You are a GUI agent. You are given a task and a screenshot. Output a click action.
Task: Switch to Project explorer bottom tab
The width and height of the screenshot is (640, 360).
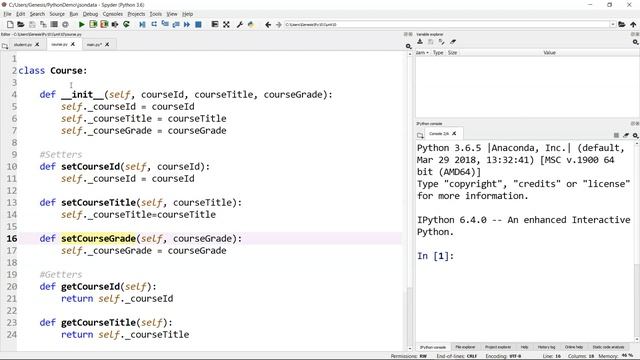click(498, 347)
